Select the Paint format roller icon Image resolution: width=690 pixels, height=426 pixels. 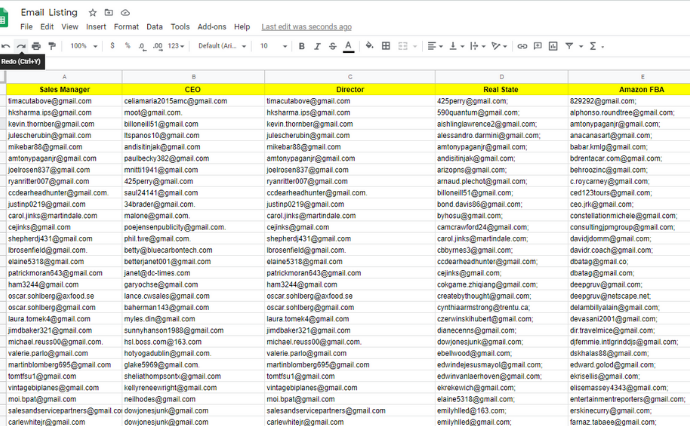tap(52, 46)
